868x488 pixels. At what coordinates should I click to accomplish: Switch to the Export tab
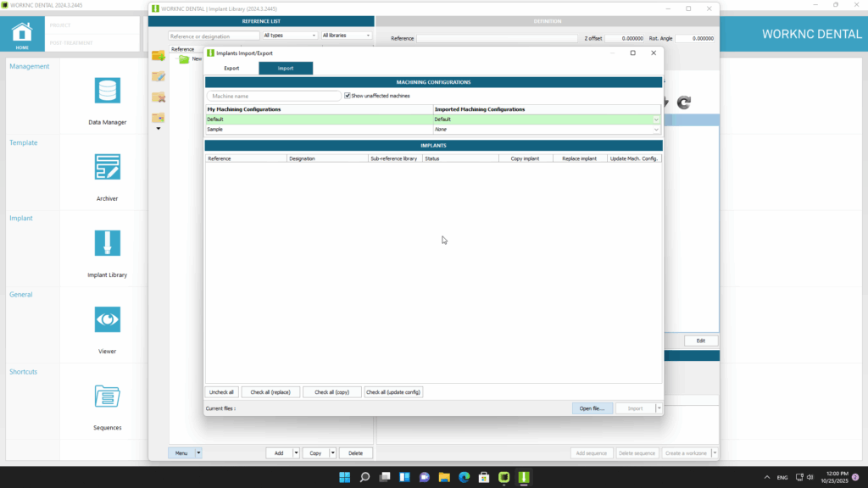click(231, 68)
